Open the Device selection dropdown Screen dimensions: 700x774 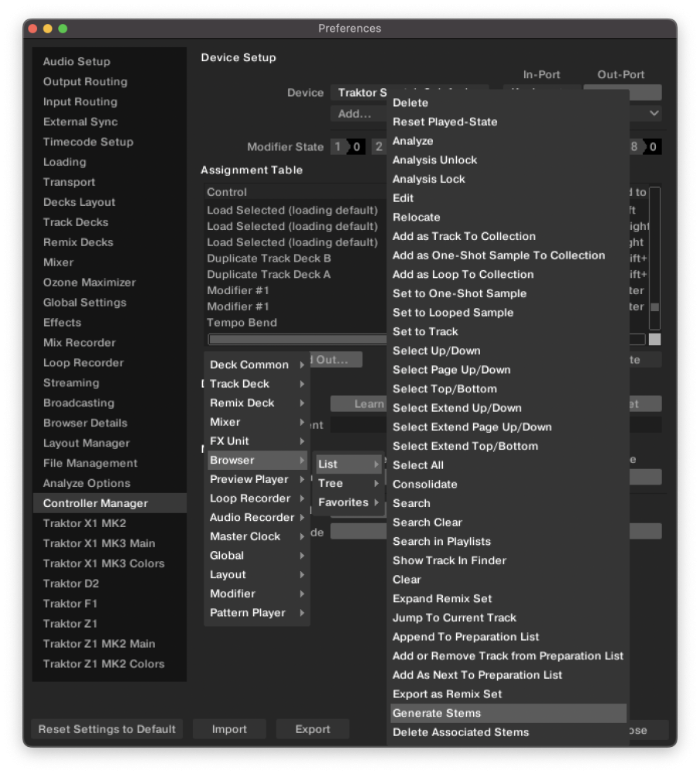click(359, 93)
